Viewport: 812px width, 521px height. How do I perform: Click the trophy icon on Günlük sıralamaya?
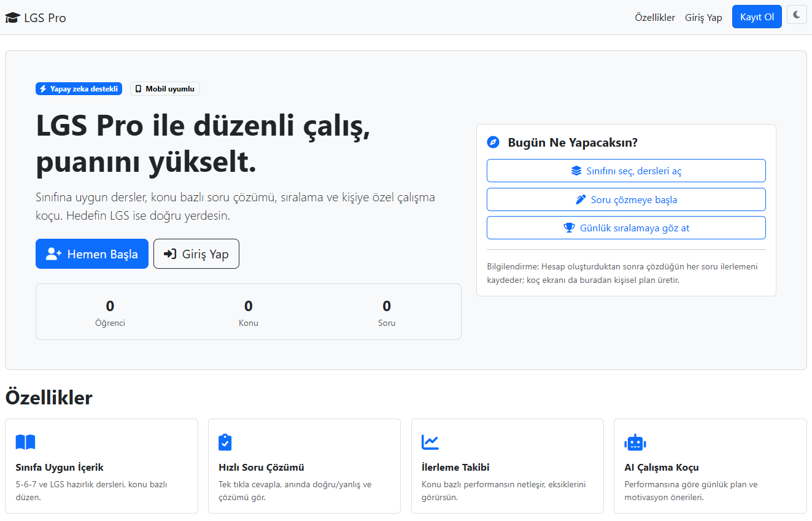click(x=568, y=227)
